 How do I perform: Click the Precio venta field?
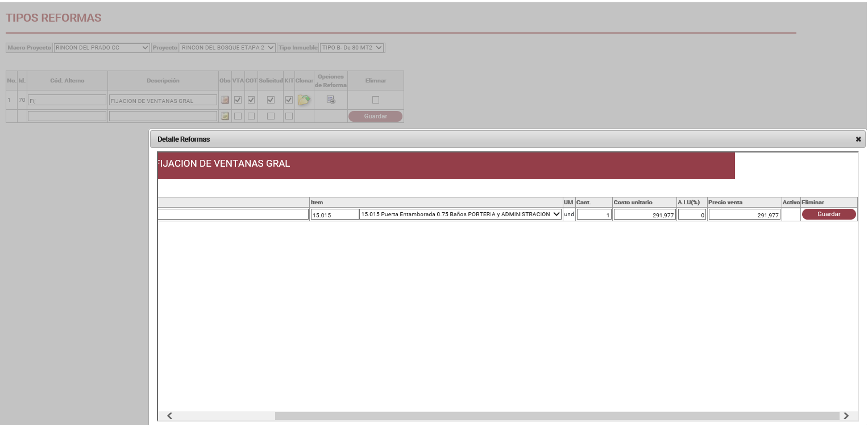click(x=745, y=214)
